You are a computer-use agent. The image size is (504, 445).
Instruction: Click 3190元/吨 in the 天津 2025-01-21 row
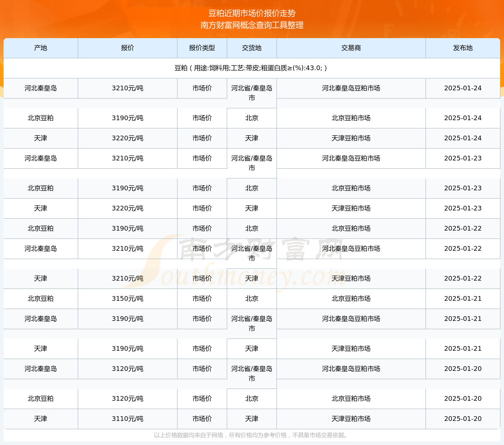pos(127,349)
